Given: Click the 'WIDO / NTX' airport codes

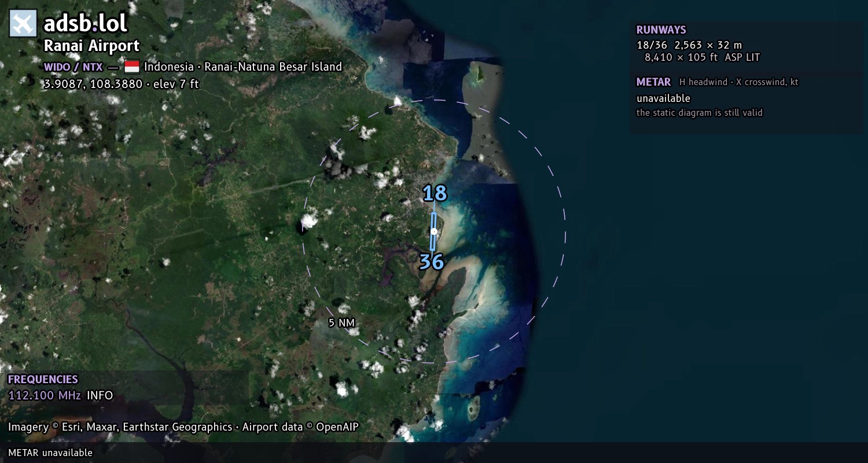Looking at the screenshot, I should [x=73, y=67].
